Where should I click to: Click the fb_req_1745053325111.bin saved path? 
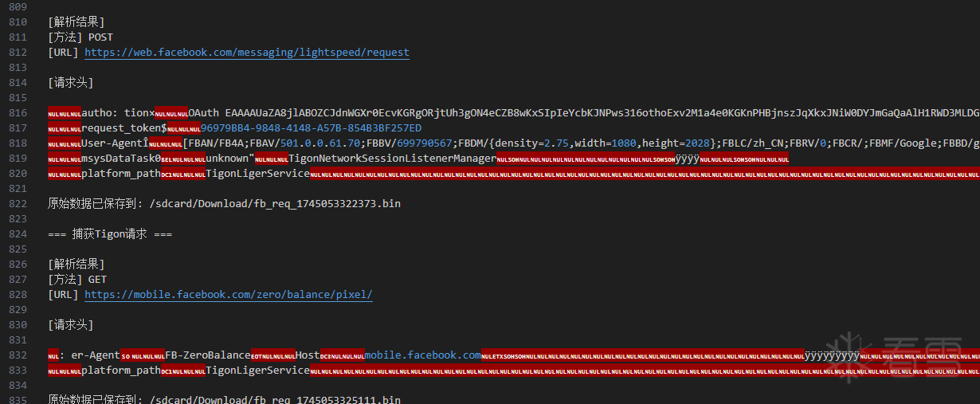(x=275, y=399)
